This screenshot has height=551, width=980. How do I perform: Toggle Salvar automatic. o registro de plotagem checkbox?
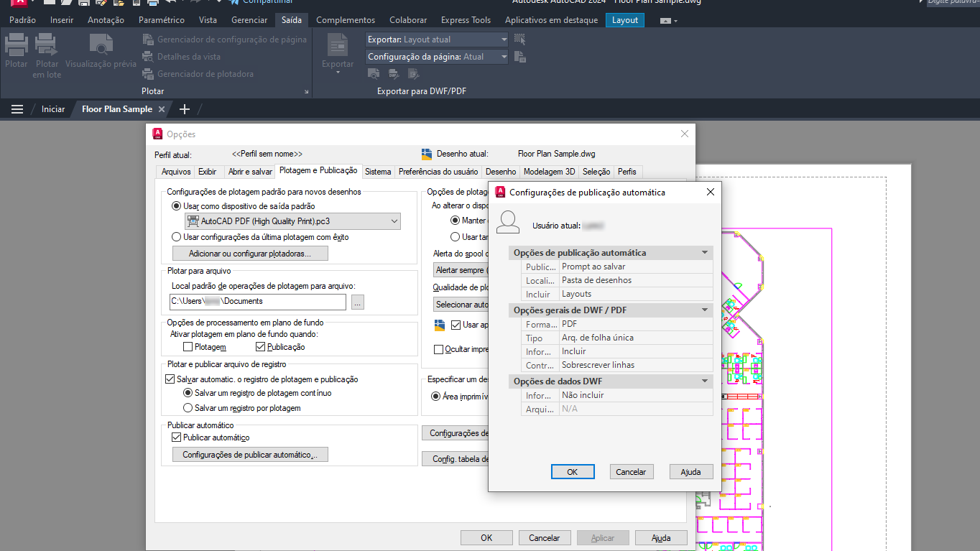(170, 379)
